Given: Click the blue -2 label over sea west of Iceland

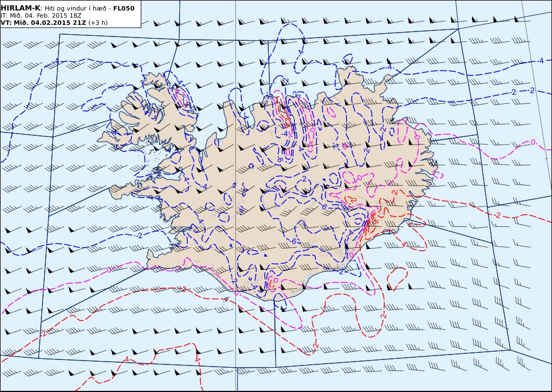Looking at the screenshot, I should (x=140, y=236).
